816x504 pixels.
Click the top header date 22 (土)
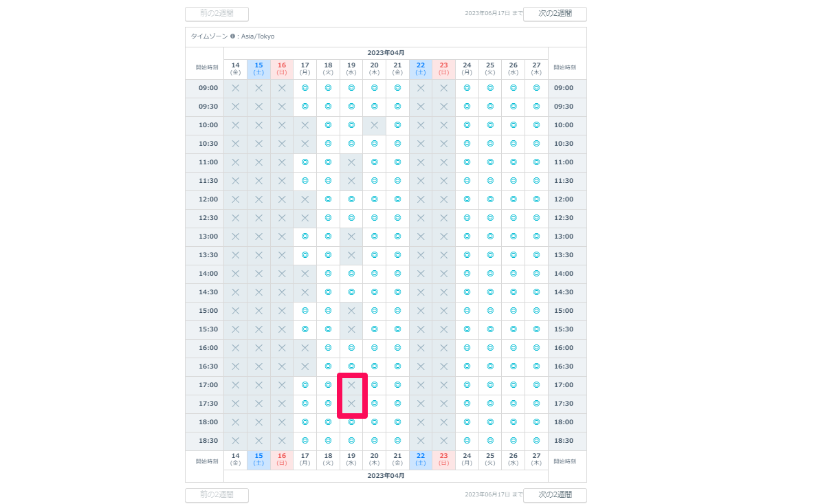tap(421, 69)
